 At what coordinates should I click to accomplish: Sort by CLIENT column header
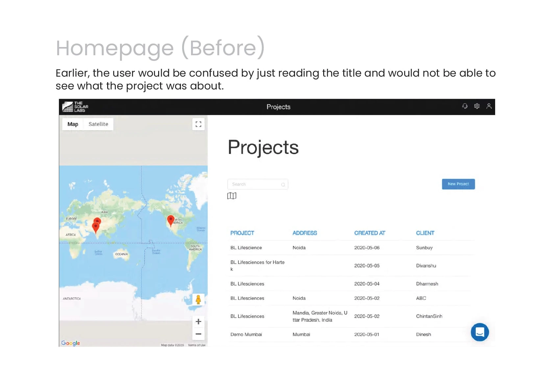click(425, 233)
